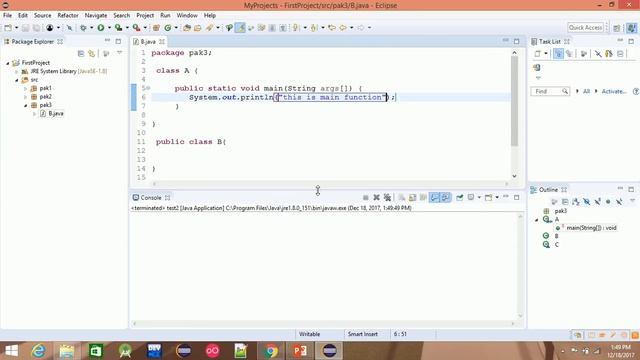Click the Quick Access search field
The image size is (640, 360).
point(585,28)
